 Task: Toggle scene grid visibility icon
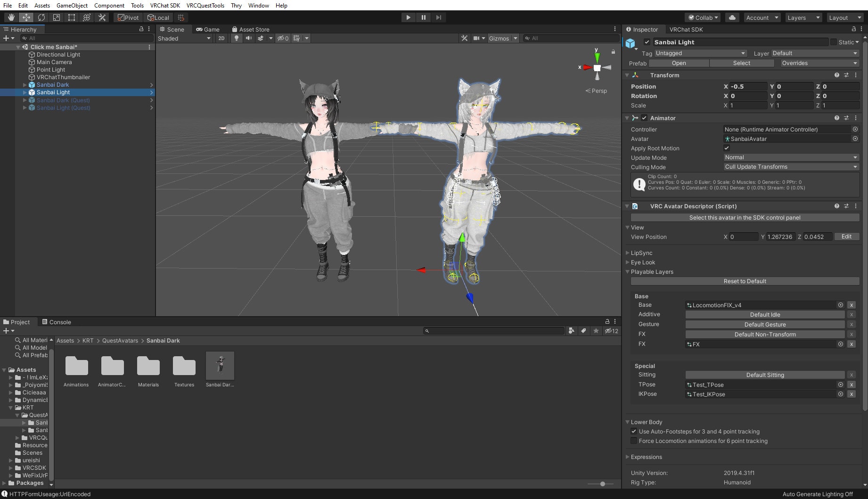click(296, 38)
